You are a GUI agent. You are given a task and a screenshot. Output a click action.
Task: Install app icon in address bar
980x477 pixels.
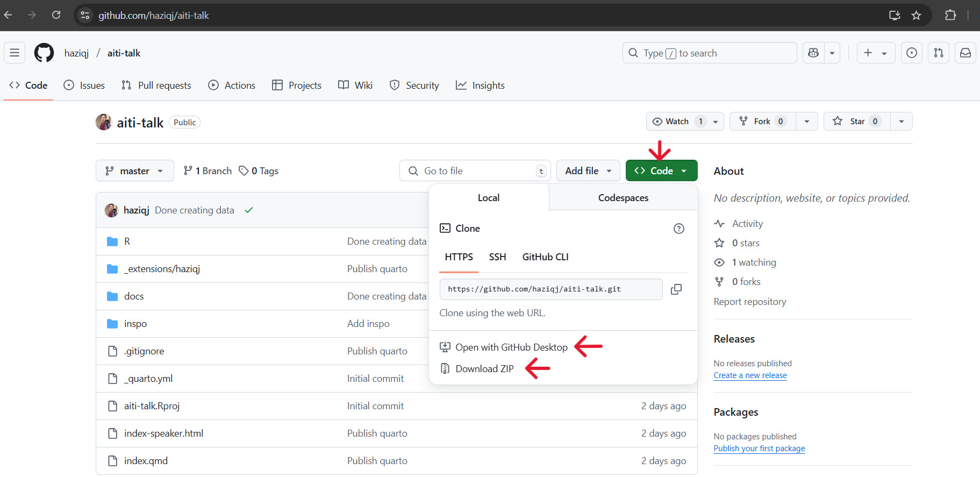(x=895, y=15)
